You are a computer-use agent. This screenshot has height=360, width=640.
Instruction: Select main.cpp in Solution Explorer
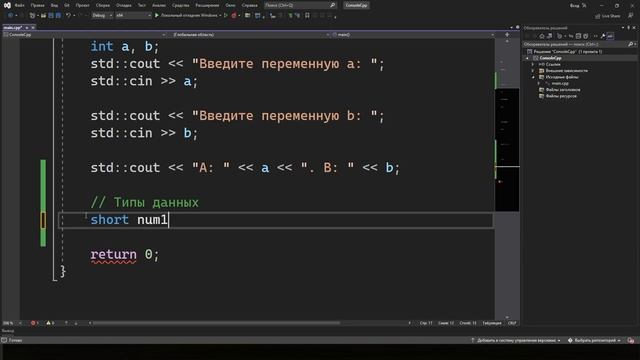point(560,83)
